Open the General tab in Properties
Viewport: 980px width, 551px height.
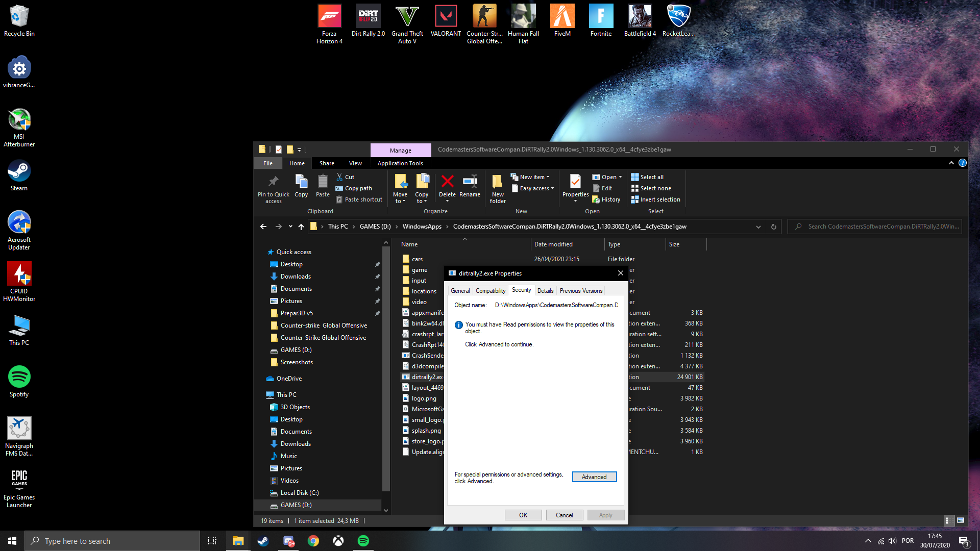[x=460, y=290]
